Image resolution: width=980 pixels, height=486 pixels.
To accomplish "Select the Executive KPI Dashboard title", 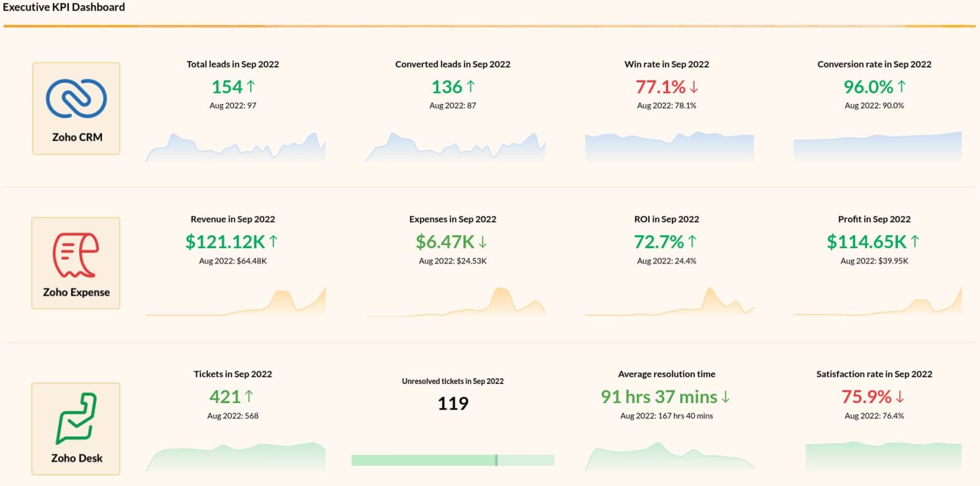I will (64, 7).
